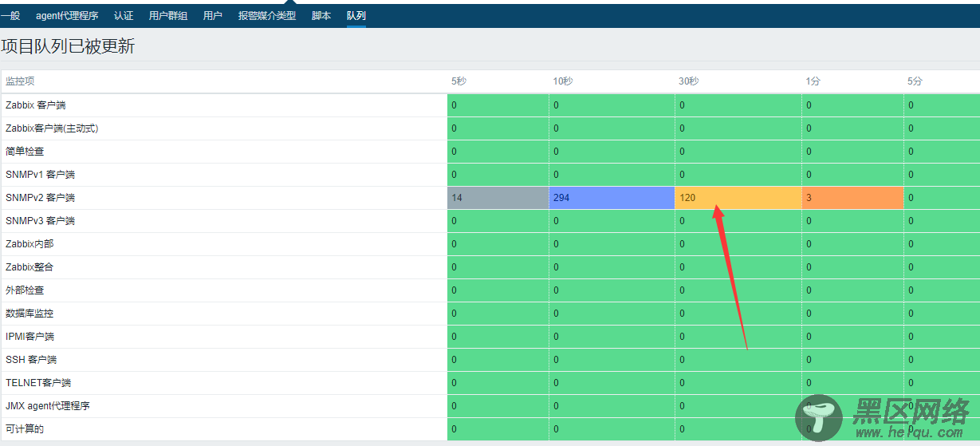
Task: Click SNMPv2 客户端 5分 cell
Action: pos(942,198)
